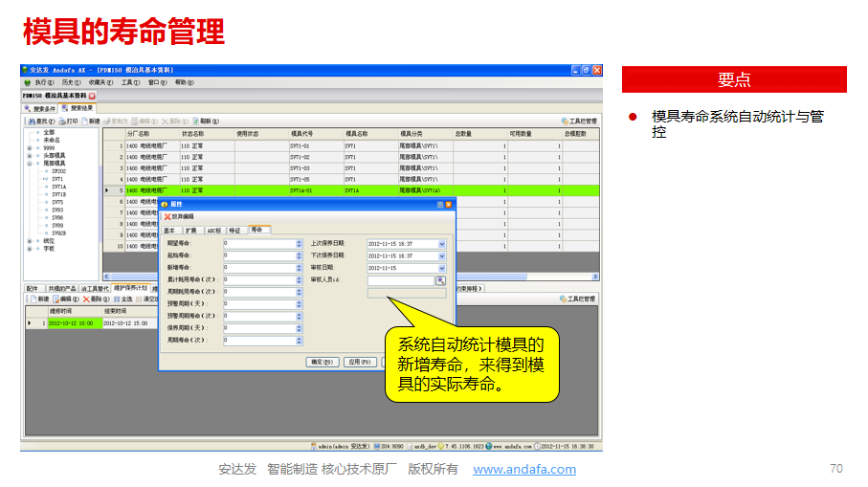Click the 期望寿命 spinner arrows
The height and width of the screenshot is (487, 868).
click(x=299, y=244)
